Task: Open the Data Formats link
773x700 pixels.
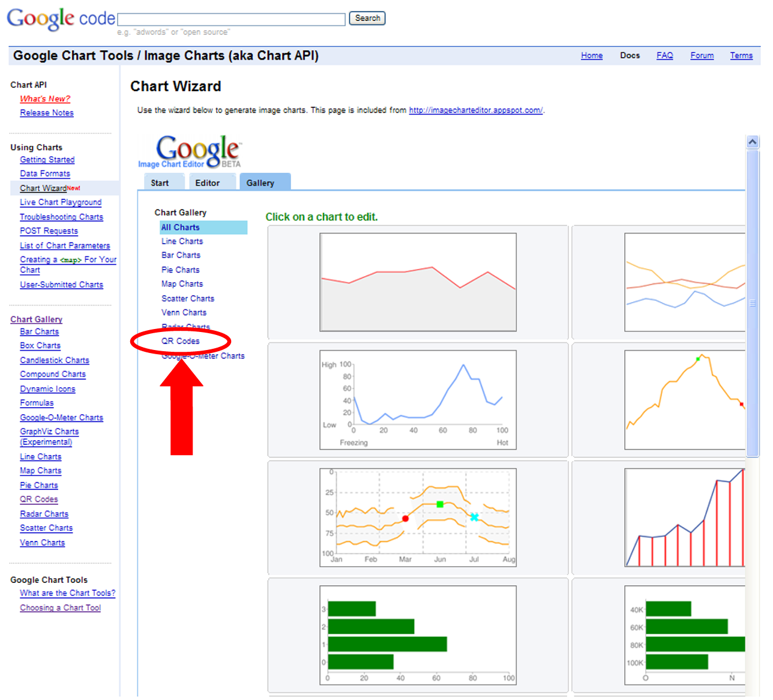Action: pyautogui.click(x=45, y=173)
